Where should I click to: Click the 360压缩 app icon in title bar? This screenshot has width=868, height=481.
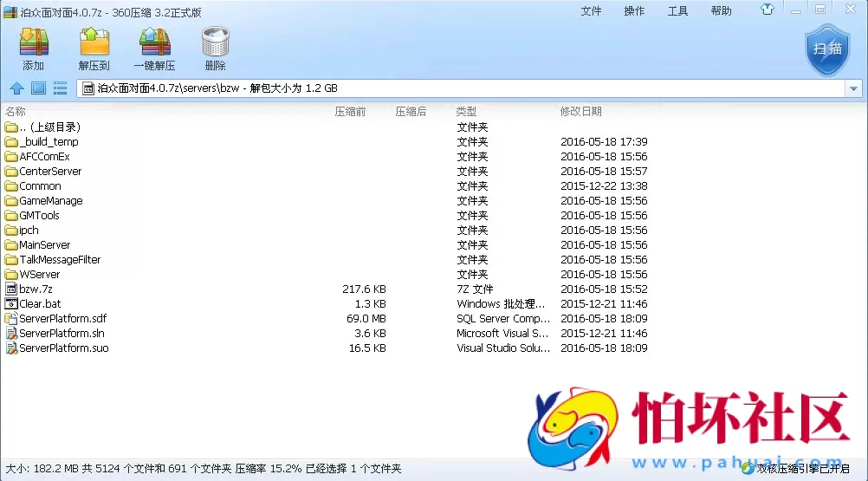(10, 12)
